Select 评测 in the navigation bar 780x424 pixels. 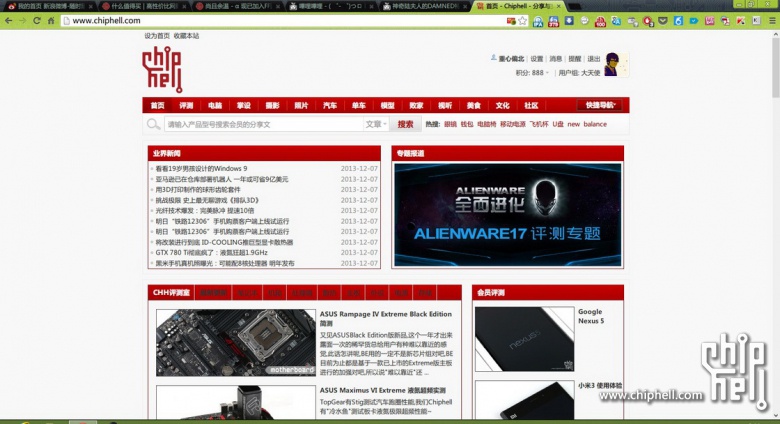point(186,106)
